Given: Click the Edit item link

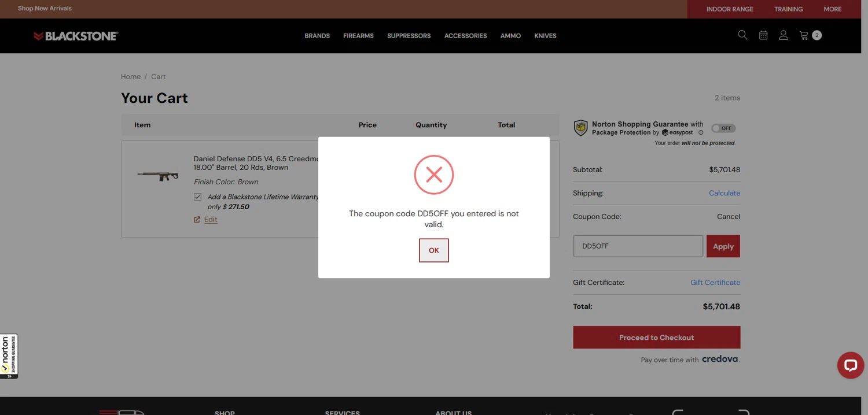Looking at the screenshot, I should pos(211,219).
